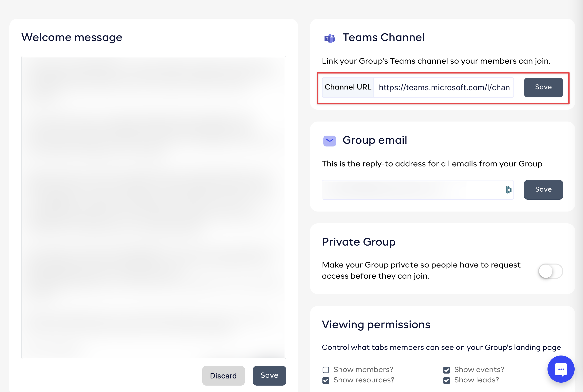Viewport: 583px width, 392px height.
Task: Save the Teams Channel URL
Action: (x=543, y=87)
